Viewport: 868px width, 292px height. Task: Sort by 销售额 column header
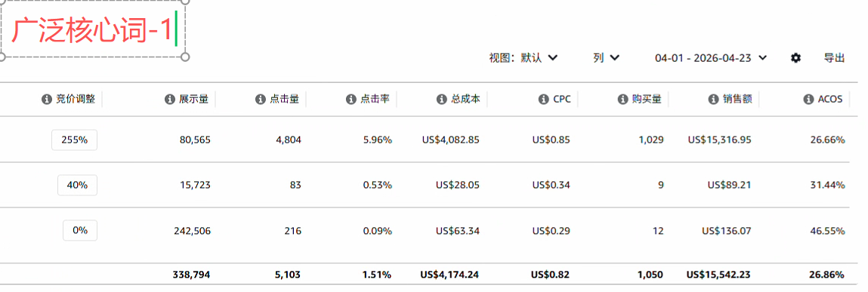point(737,99)
